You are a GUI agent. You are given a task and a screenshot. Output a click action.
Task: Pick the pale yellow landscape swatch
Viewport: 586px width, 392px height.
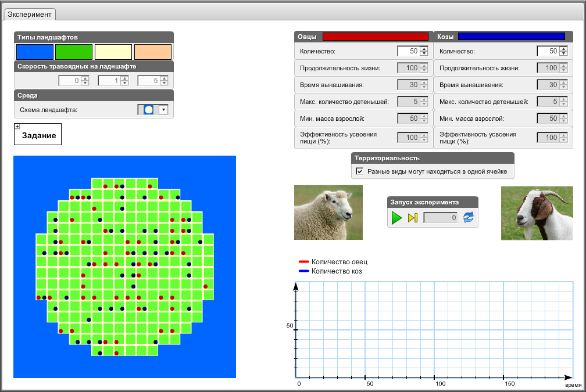pyautogui.click(x=113, y=52)
